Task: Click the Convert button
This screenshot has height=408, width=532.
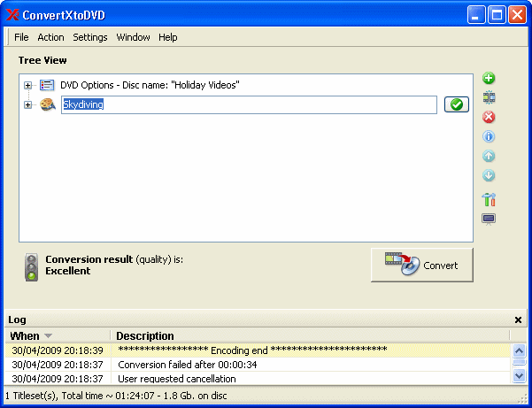Action: pos(422,265)
